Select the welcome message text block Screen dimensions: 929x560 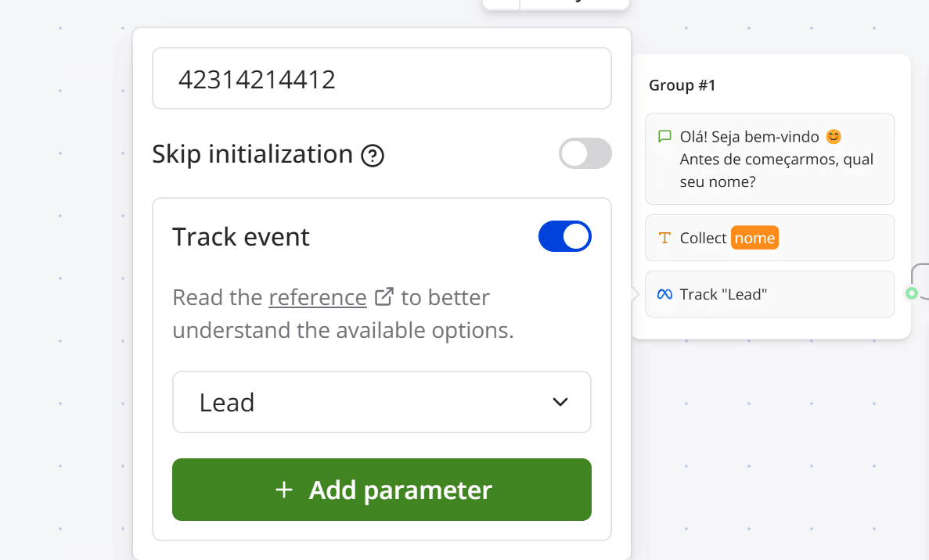(769, 159)
